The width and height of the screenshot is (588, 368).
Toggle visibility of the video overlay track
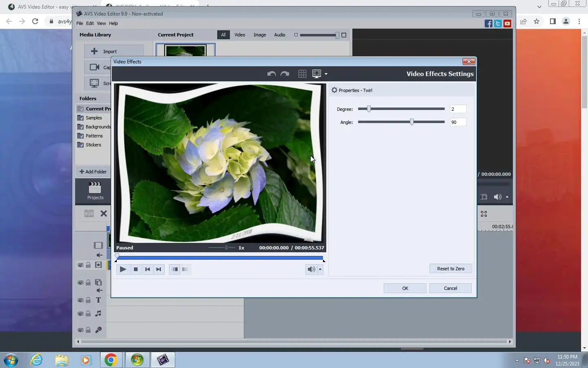pos(80,283)
